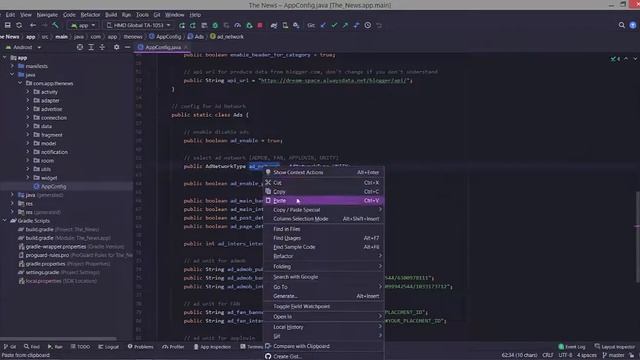This screenshot has width=640, height=360.
Task: Navigate back with the left arrow icon
Action: pyautogui.click(x=33, y=25)
